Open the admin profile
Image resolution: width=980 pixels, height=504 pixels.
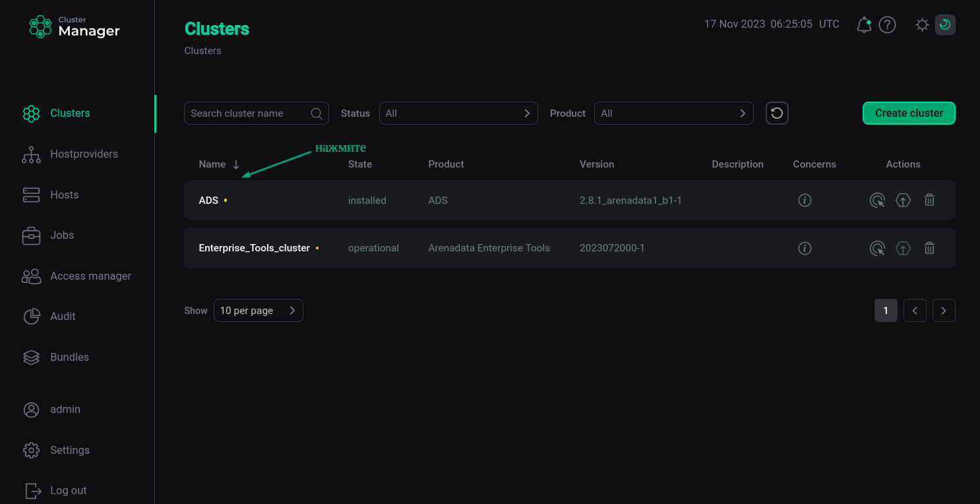65,410
